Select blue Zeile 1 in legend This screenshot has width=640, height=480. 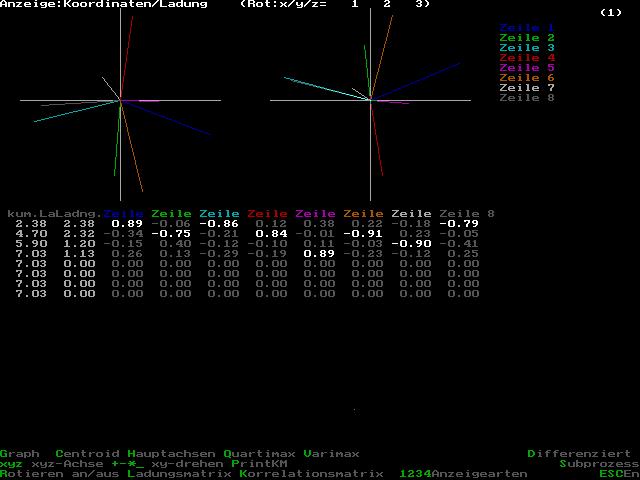pyautogui.click(x=526, y=28)
